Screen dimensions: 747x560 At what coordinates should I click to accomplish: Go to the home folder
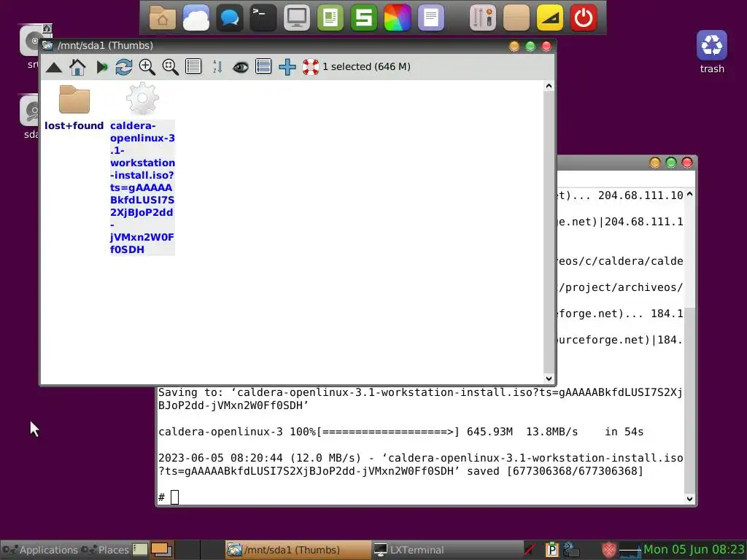(x=77, y=67)
